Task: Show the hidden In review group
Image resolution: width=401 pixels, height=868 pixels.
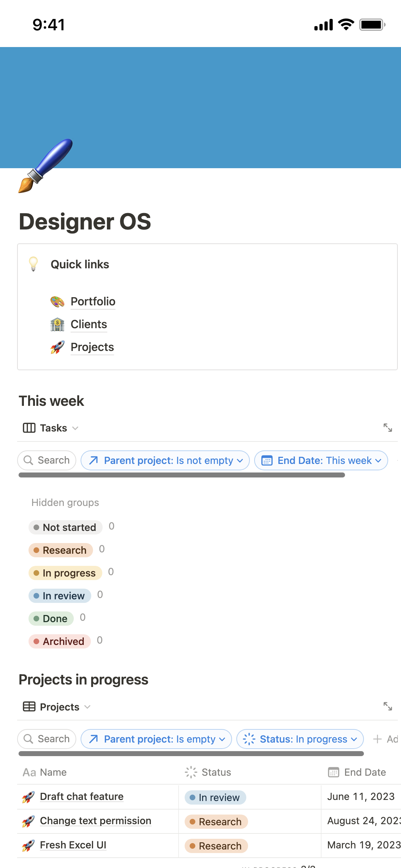Action: 60,596
